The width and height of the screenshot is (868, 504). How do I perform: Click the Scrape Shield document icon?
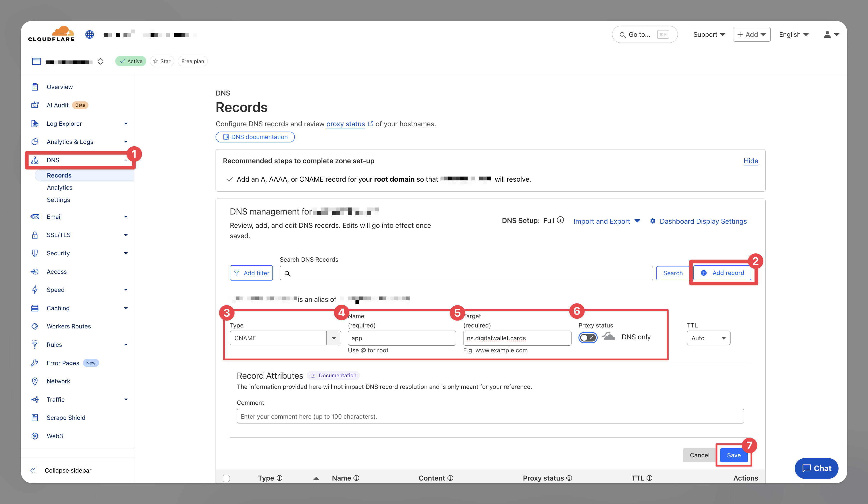(x=35, y=418)
